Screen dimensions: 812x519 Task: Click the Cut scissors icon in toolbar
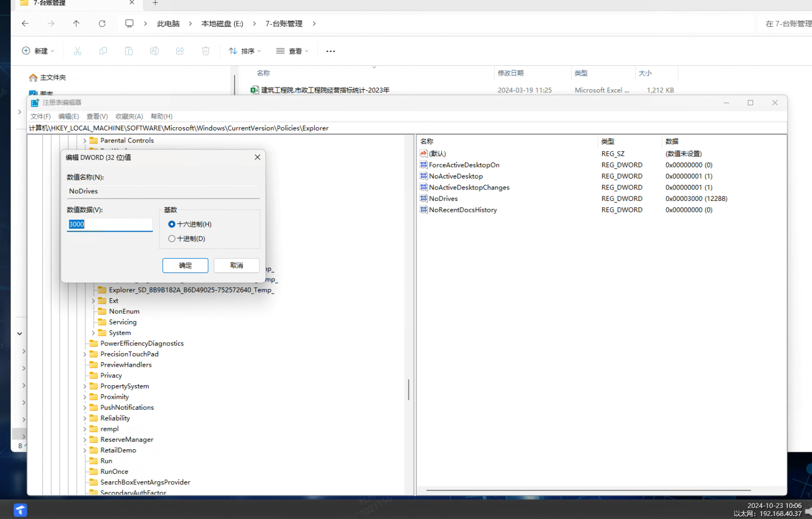(77, 51)
